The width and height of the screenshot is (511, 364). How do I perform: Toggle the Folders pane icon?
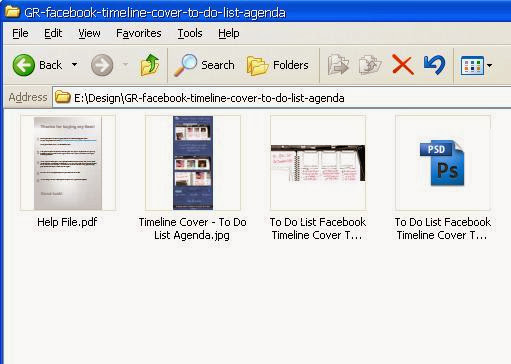(x=257, y=65)
